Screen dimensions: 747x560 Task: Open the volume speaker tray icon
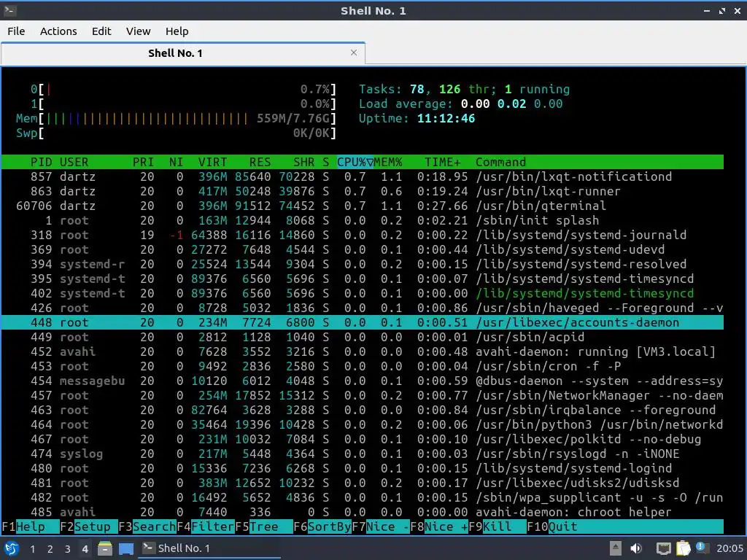(x=636, y=548)
